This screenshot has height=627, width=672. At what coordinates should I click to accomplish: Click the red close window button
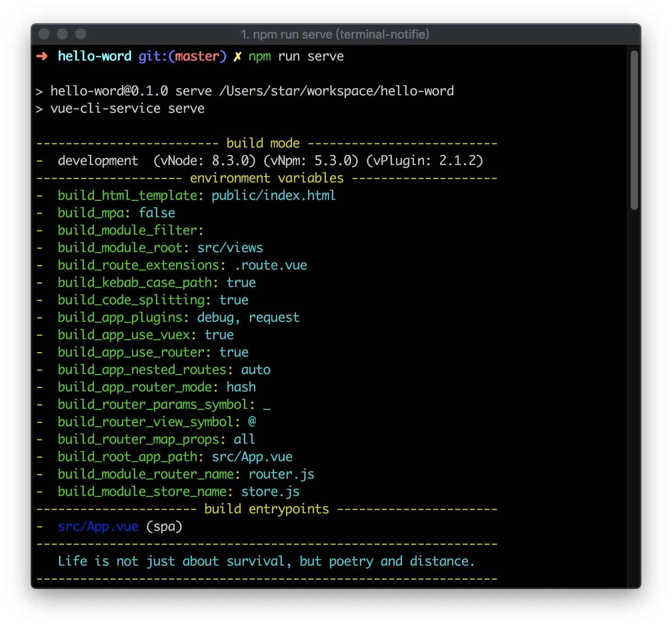[44, 34]
